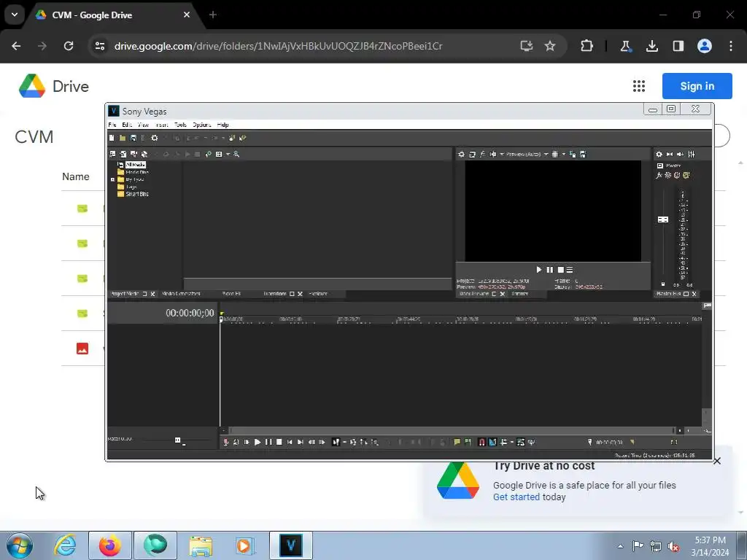Click the views grid icon in Project Media toolbar
The height and width of the screenshot is (560, 747).
pyautogui.click(x=219, y=155)
